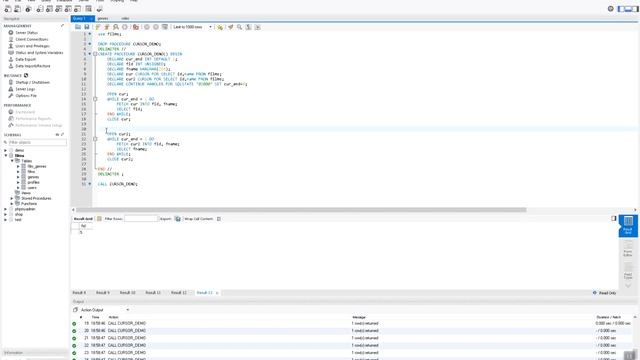The height and width of the screenshot is (360, 640).
Task: Switch to the Result 10 tab
Action: coord(127,293)
